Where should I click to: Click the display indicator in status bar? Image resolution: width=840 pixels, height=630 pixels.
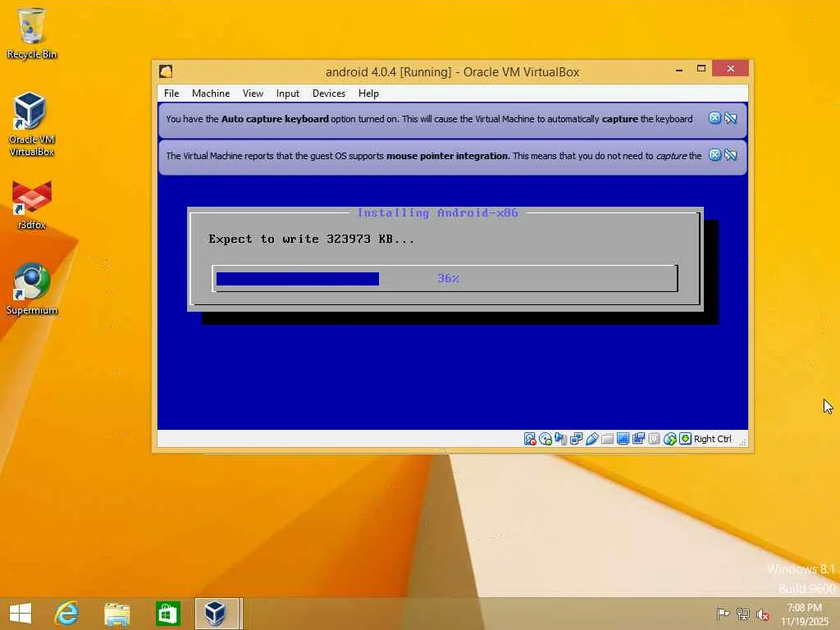point(623,440)
